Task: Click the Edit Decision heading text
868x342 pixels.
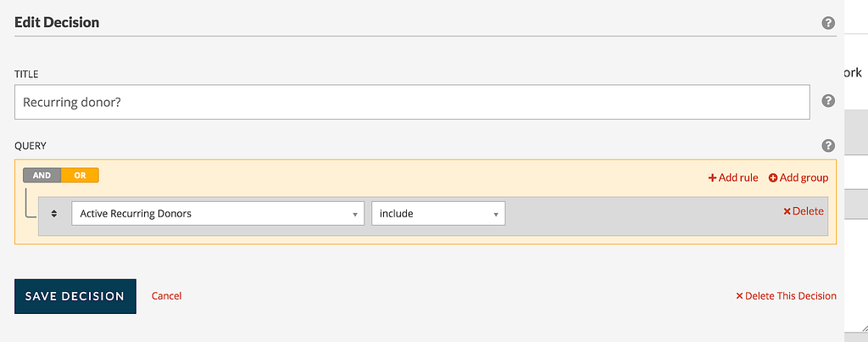Action: pyautogui.click(x=57, y=23)
